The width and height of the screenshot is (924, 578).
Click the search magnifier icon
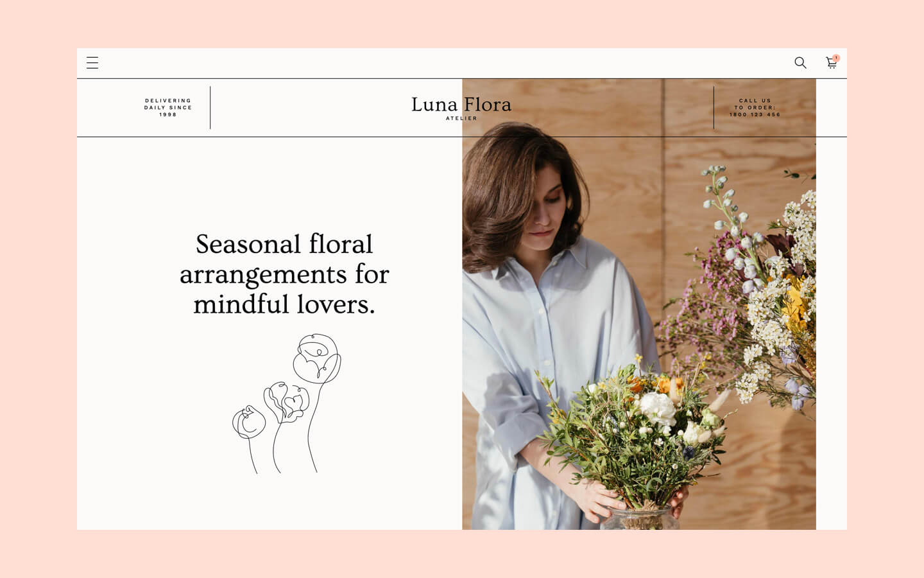pos(800,63)
